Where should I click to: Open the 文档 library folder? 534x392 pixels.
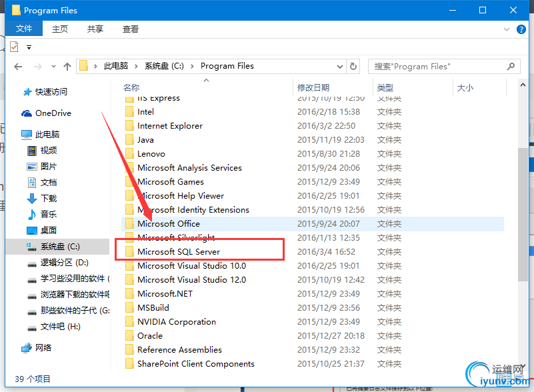[x=42, y=183]
